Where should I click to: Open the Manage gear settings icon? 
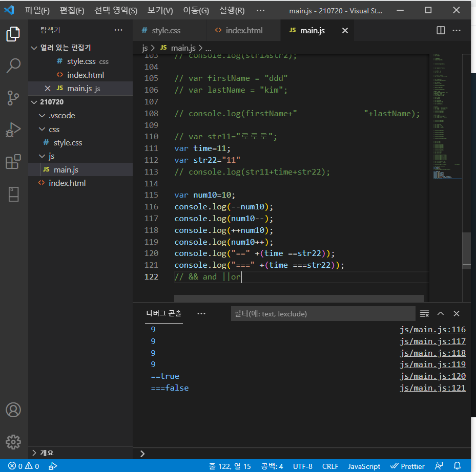(13, 441)
